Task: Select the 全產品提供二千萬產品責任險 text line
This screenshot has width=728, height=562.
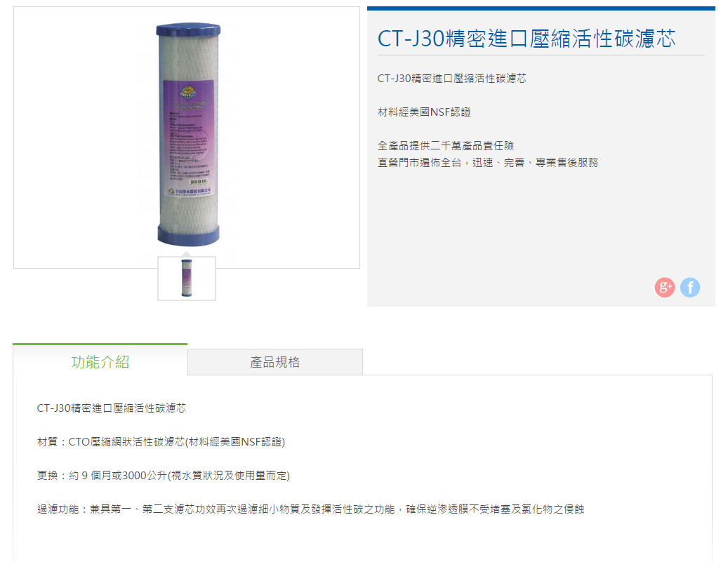Action: 446,146
